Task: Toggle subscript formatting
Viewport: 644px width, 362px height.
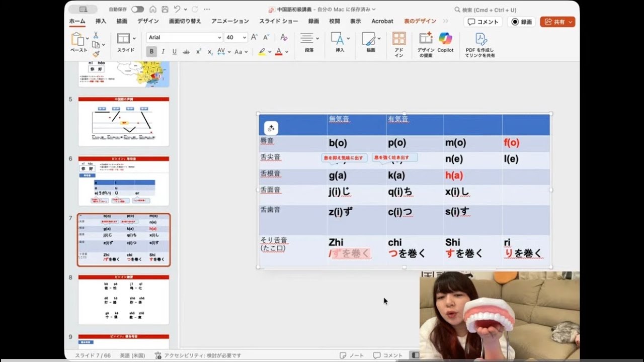Action: point(209,51)
